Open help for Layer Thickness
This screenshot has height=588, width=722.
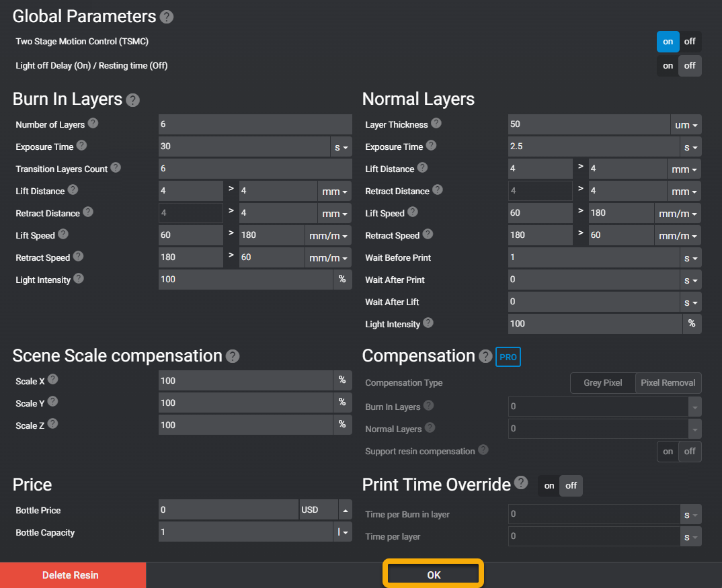[x=436, y=124]
